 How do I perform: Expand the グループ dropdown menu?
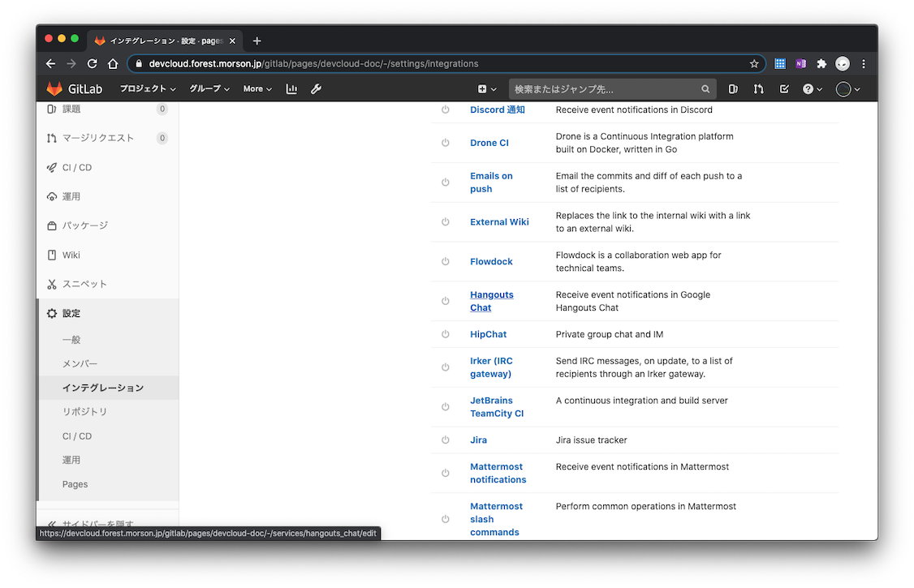tap(209, 89)
